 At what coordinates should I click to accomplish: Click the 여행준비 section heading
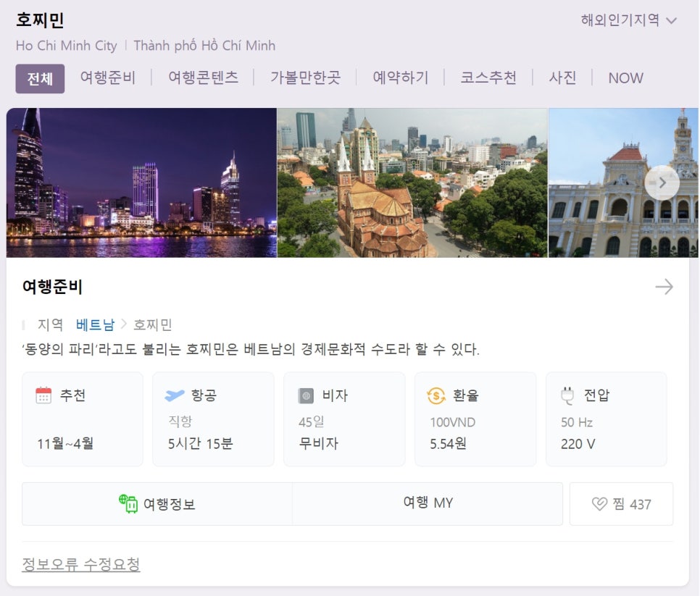pos(52,286)
